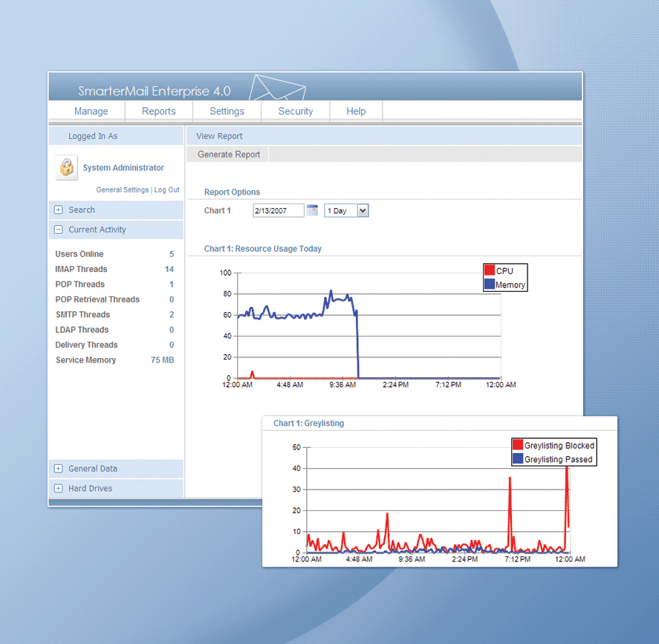Click the Generate Report button

click(x=229, y=155)
